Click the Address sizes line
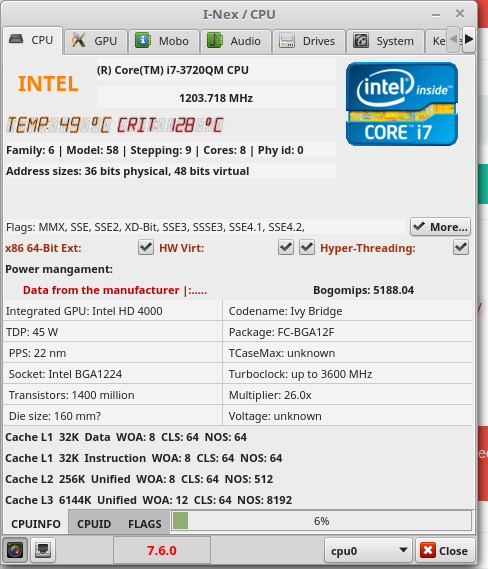This screenshot has width=488, height=569. 171,171
